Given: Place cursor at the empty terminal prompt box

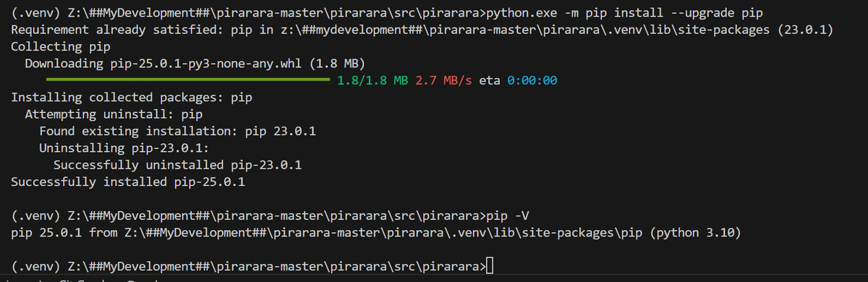Looking at the screenshot, I should coord(490,266).
